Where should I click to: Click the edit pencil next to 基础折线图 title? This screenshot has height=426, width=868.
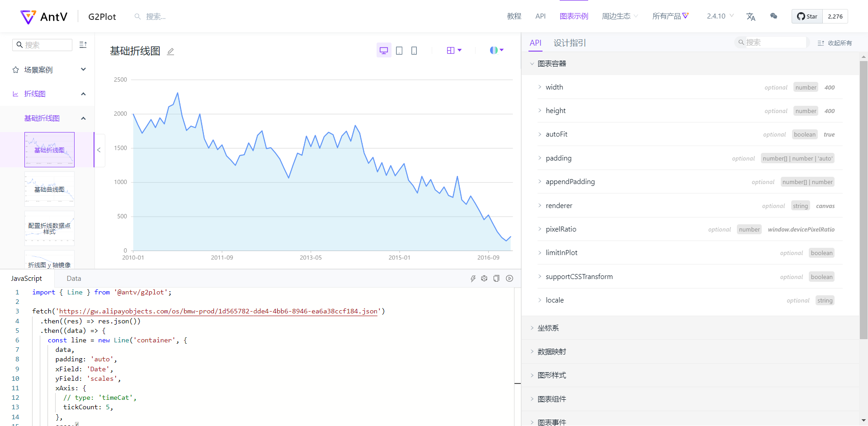pos(170,51)
